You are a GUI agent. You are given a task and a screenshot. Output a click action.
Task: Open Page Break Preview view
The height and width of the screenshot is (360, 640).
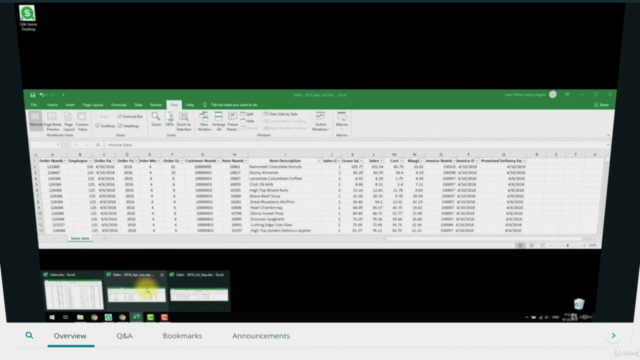[52, 121]
